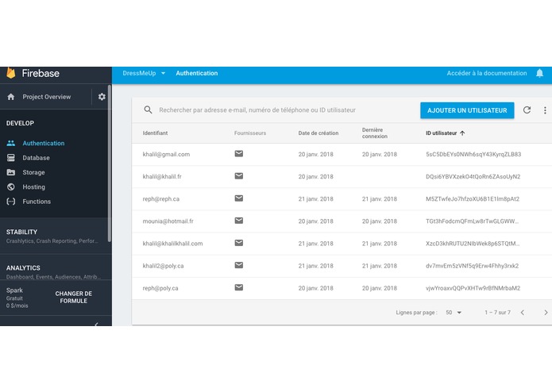
Task: Click the Storage folder icon in sidebar
Action: [x=11, y=172]
